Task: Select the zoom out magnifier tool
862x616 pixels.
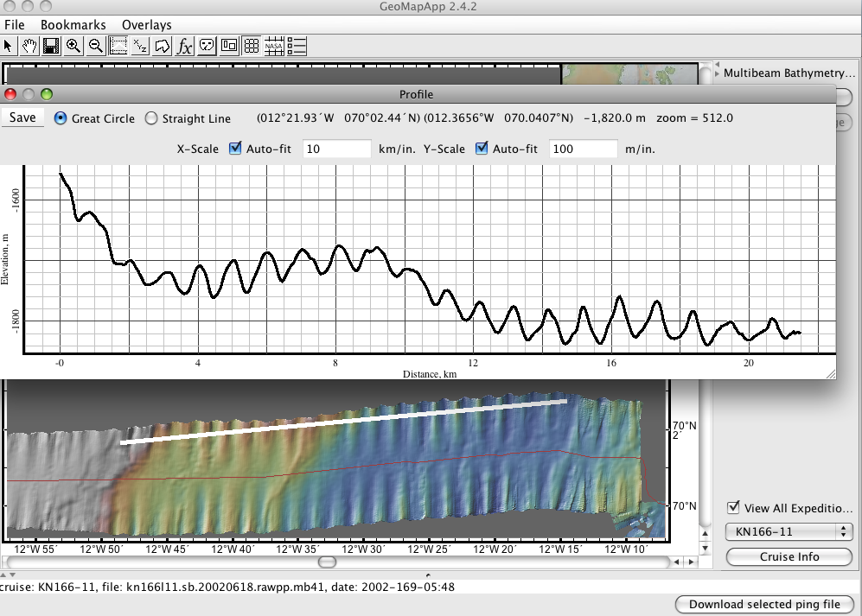Action: point(96,46)
